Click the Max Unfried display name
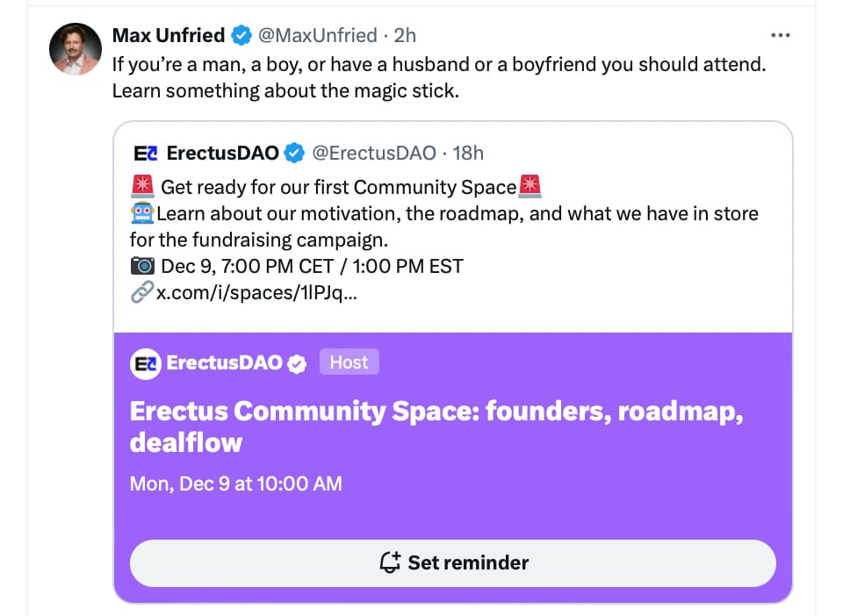 tap(169, 35)
